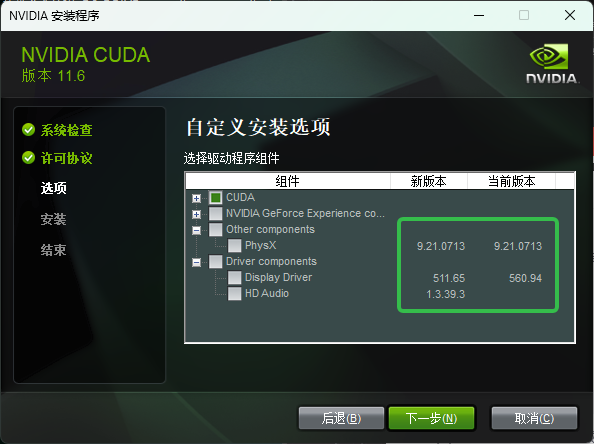The image size is (594, 444).
Task: Collapse the Driver components node
Action: (196, 262)
